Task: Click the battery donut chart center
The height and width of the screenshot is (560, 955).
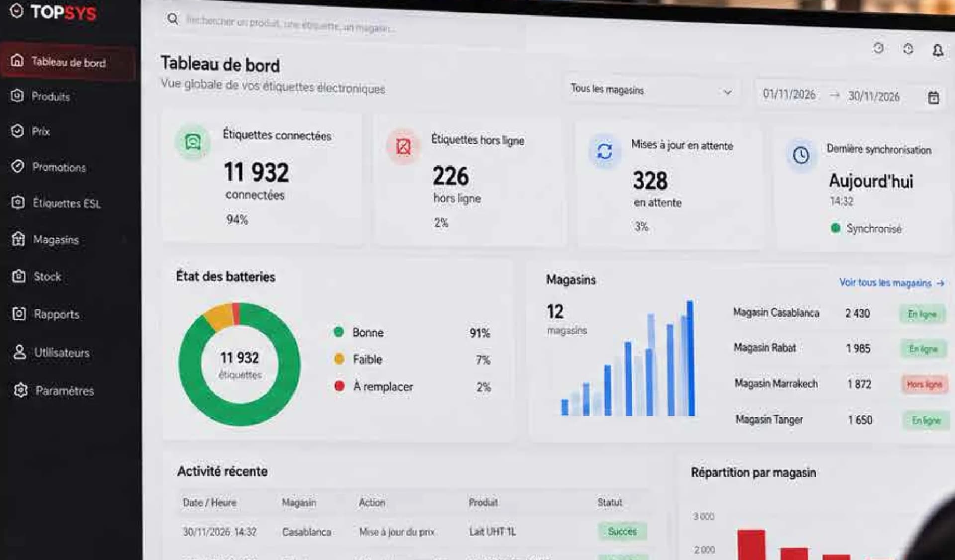Action: [x=240, y=364]
